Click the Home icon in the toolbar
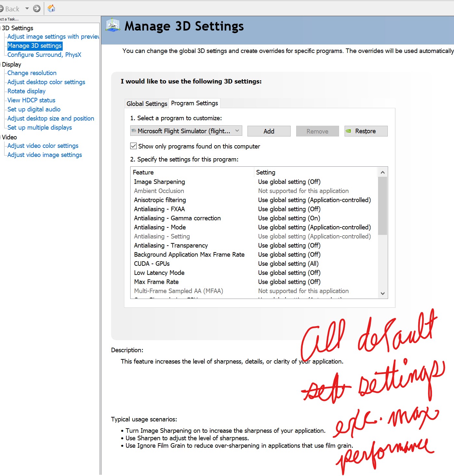Viewport: 454px width, 476px height. click(x=51, y=8)
